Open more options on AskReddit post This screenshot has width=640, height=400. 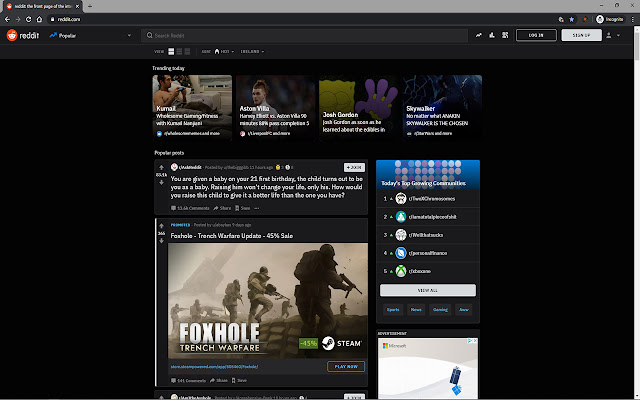(256, 208)
